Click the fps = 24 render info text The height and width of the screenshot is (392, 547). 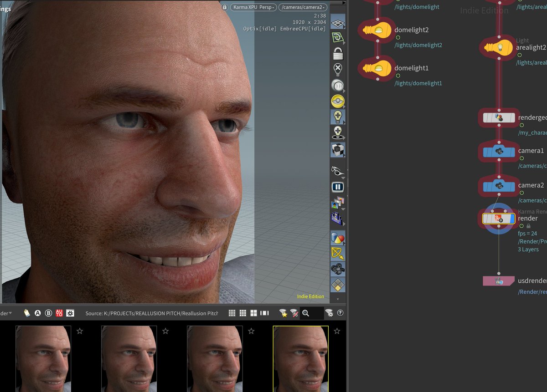(527, 234)
